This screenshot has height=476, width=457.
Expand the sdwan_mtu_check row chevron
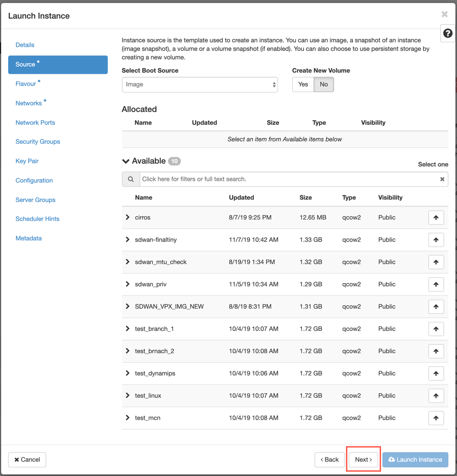[128, 262]
